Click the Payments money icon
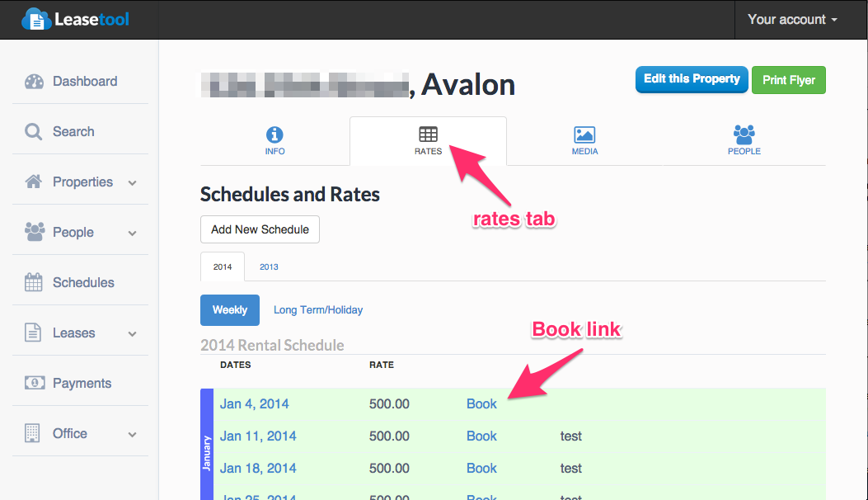This screenshot has height=500, width=868. [34, 384]
